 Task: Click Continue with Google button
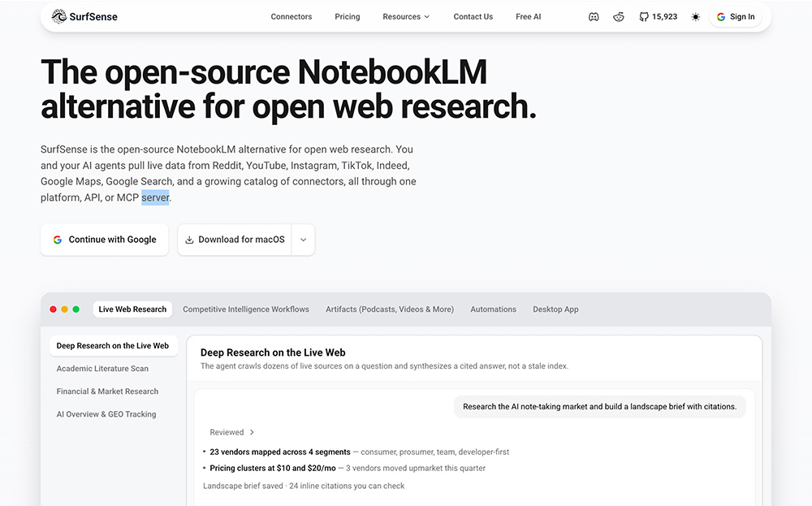tap(105, 240)
